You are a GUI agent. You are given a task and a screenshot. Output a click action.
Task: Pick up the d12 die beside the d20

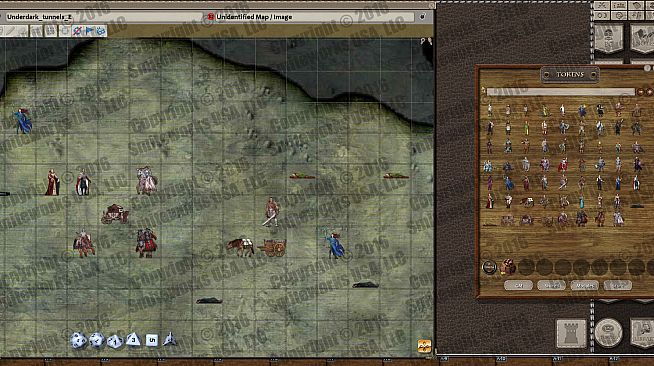click(97, 340)
